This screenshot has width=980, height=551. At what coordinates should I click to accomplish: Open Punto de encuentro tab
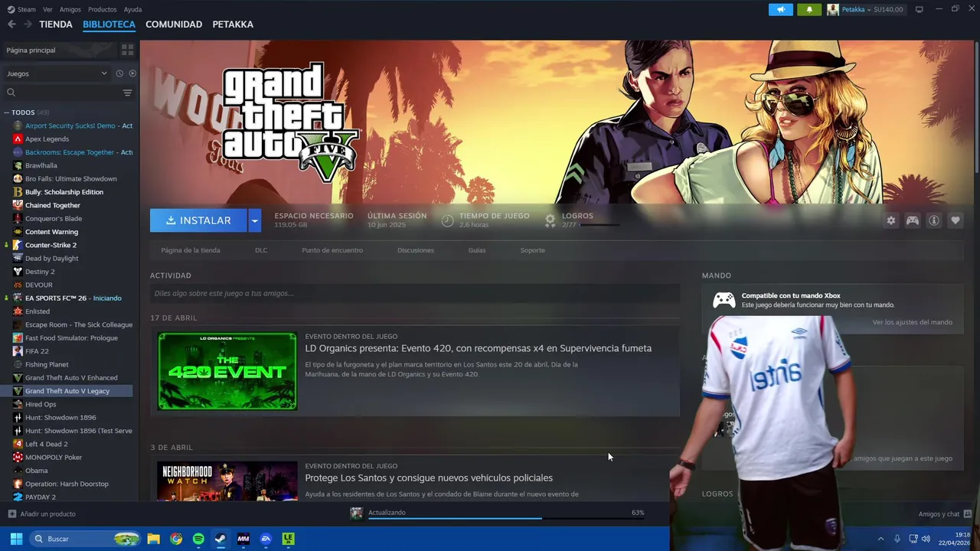point(332,250)
